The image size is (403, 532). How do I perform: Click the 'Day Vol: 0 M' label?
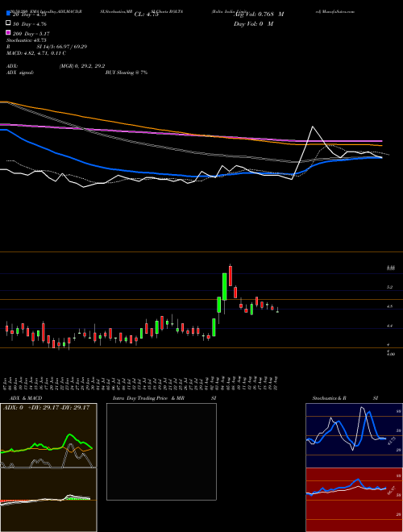[253, 23]
